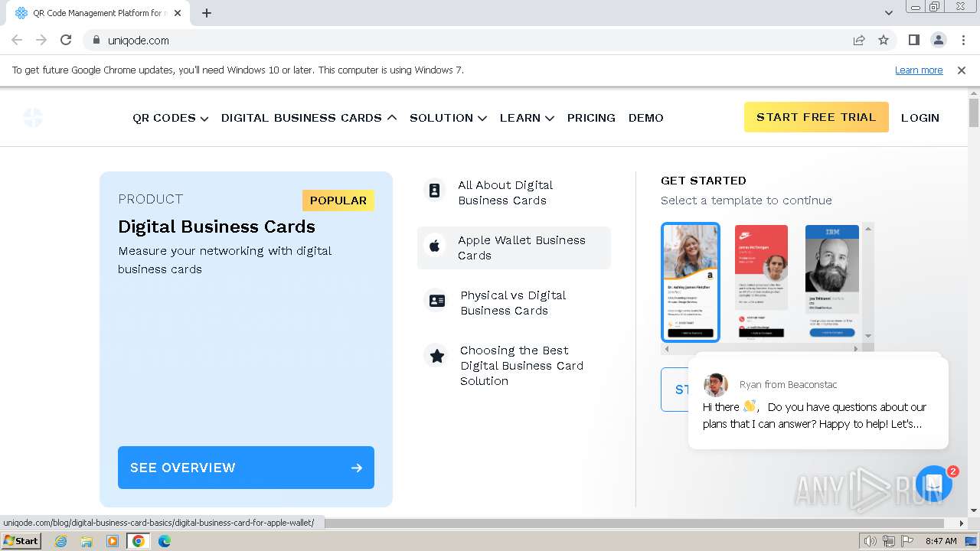This screenshot has height=551, width=980.
Task: Close the uniqode browser tab
Action: [x=178, y=13]
